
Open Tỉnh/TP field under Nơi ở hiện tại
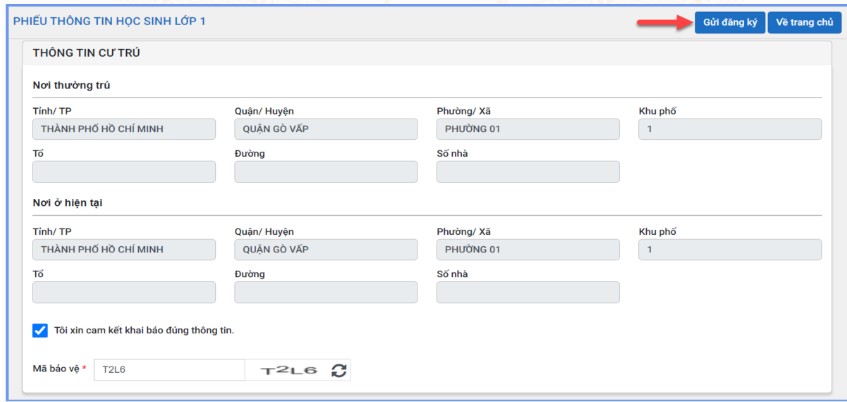[x=124, y=249]
